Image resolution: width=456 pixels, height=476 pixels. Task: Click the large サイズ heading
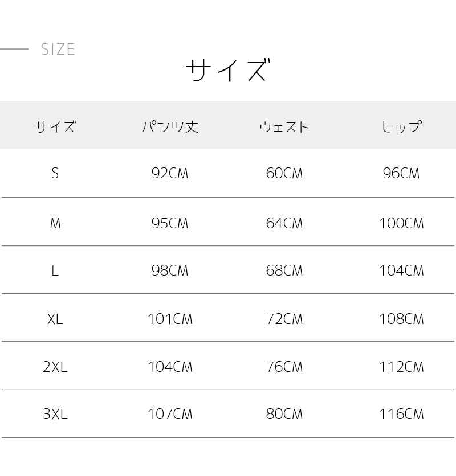[x=226, y=71]
